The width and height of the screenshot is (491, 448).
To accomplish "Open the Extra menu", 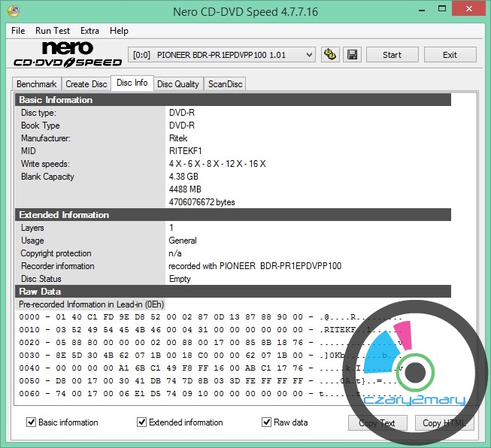I will [89, 31].
